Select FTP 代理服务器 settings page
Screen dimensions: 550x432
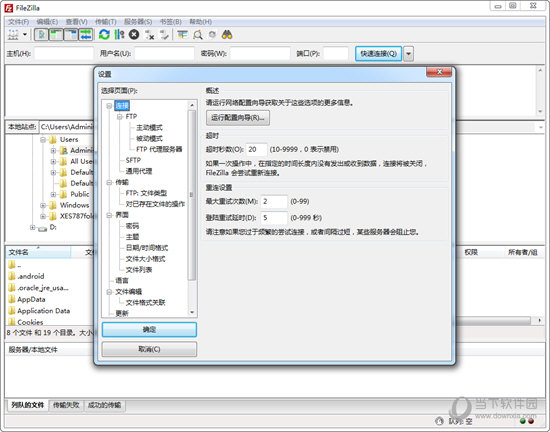159,149
